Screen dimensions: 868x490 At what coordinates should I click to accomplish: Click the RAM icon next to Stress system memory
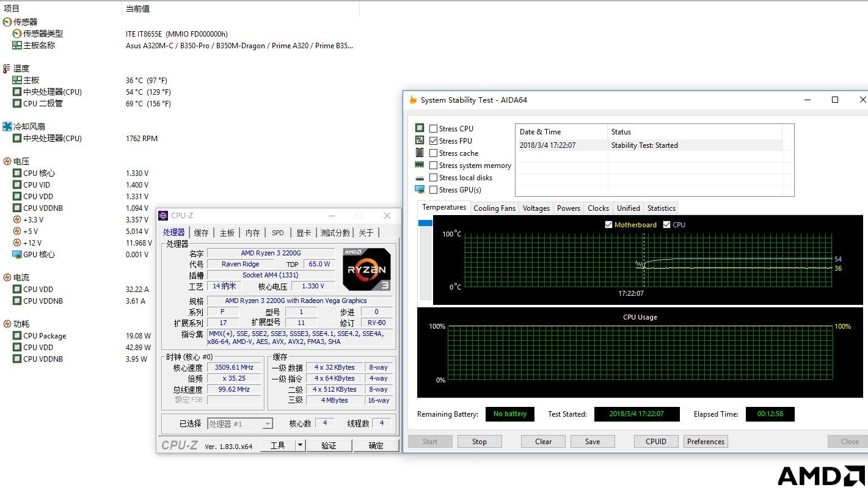(x=420, y=165)
